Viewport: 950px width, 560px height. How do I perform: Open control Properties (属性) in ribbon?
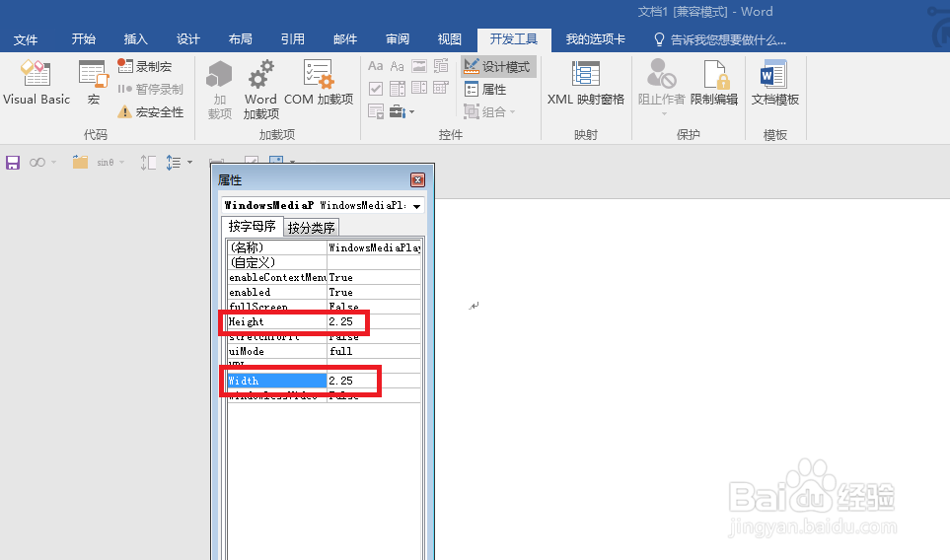pyautogui.click(x=485, y=90)
